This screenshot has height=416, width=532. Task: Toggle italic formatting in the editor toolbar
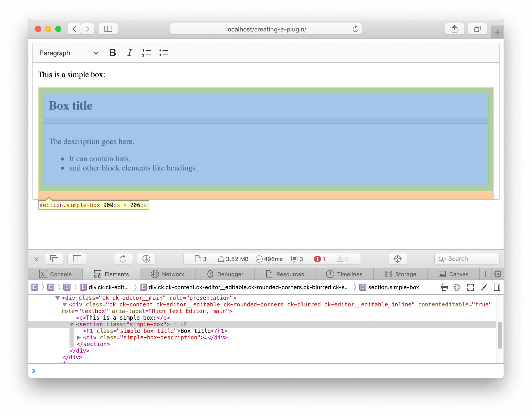pyautogui.click(x=130, y=53)
